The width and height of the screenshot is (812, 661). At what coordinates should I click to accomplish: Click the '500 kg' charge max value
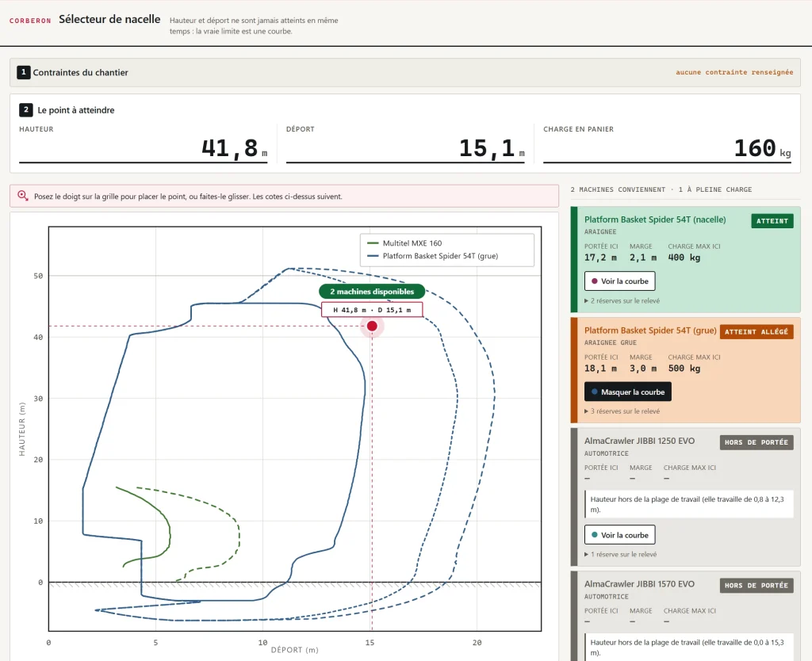point(684,368)
